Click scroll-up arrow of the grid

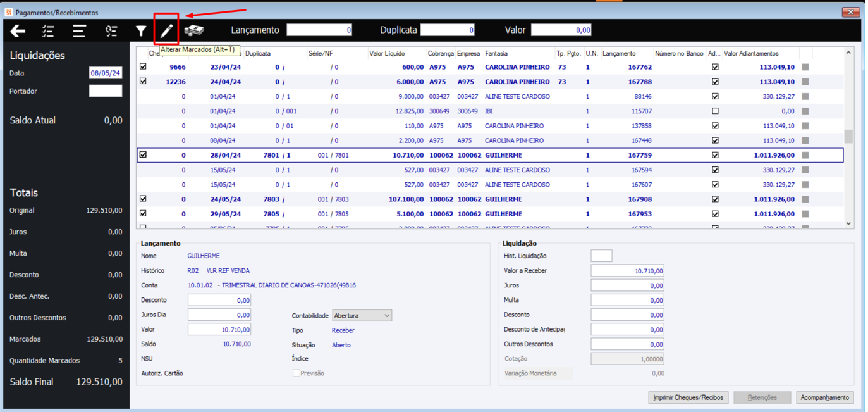[x=848, y=53]
